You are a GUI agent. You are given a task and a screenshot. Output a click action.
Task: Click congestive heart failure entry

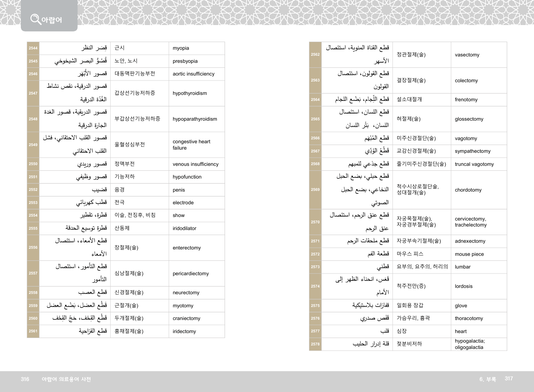[x=191, y=145]
